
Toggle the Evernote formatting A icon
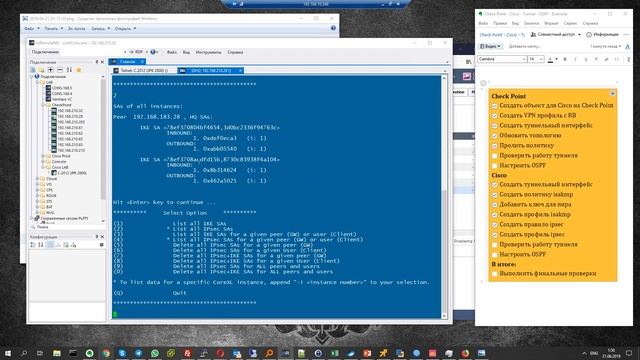627,47
